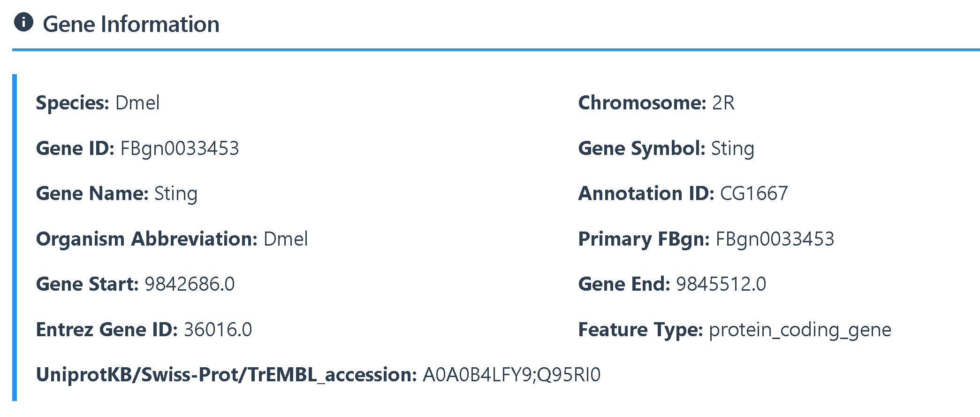Click the Gene Information heading
980x417 pixels.
click(131, 24)
